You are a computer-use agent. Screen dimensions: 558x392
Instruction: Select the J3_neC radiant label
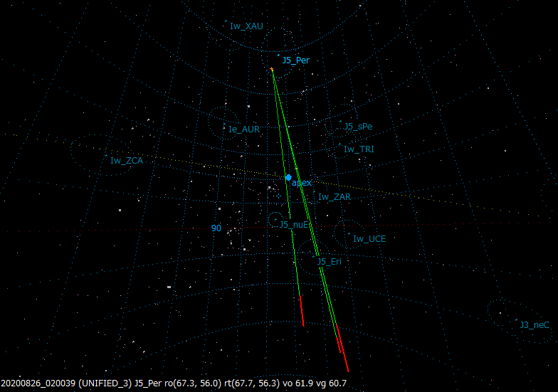(535, 325)
